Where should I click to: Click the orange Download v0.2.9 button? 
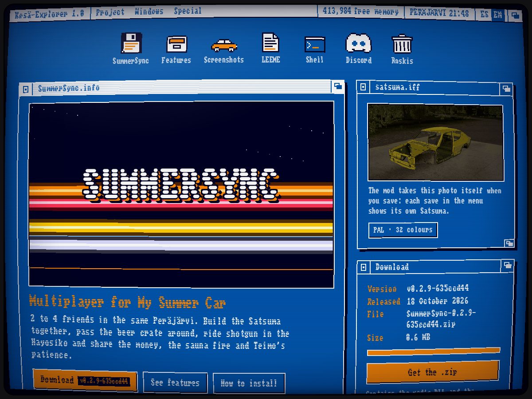click(85, 380)
